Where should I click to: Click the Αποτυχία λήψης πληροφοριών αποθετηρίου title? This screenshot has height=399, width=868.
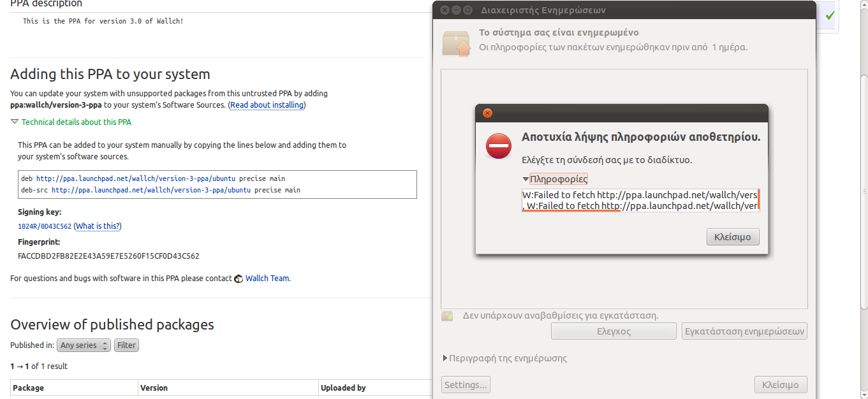pyautogui.click(x=641, y=137)
